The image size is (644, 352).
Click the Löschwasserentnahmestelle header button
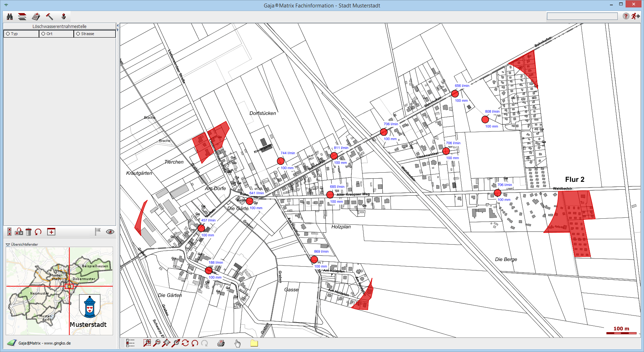coord(59,26)
